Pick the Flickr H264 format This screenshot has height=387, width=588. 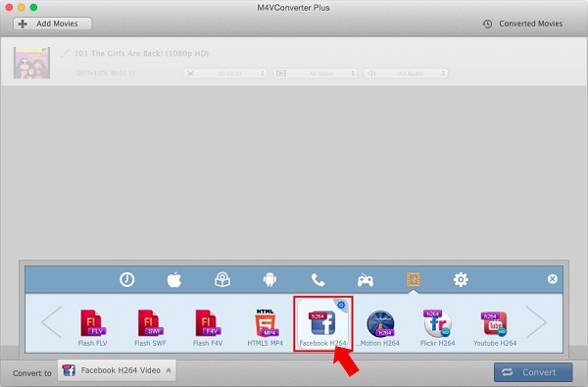(x=438, y=327)
